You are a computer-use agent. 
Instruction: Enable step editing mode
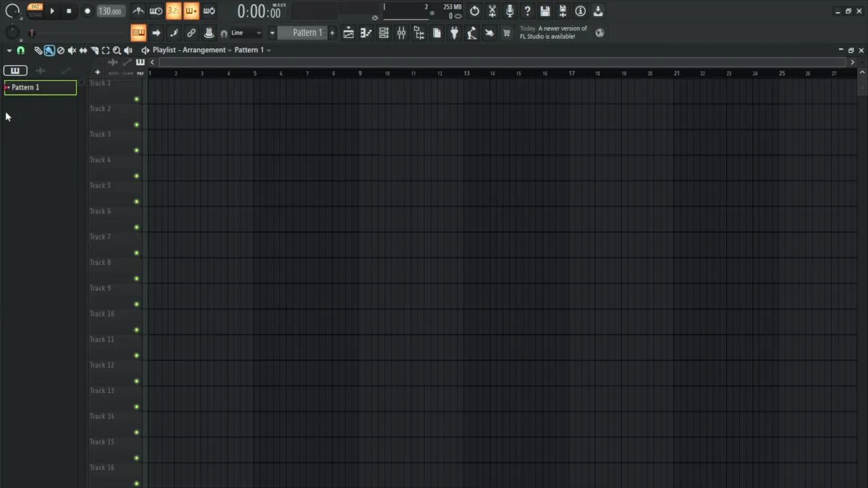pyautogui.click(x=174, y=33)
